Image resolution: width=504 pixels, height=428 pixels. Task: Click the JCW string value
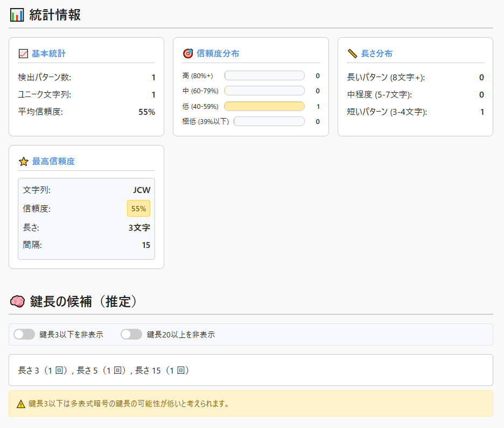click(142, 190)
